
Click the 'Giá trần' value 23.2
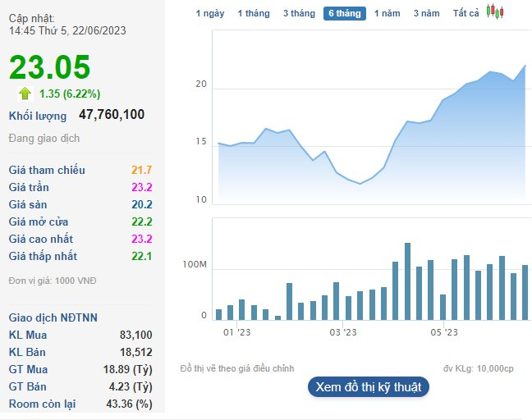click(142, 187)
